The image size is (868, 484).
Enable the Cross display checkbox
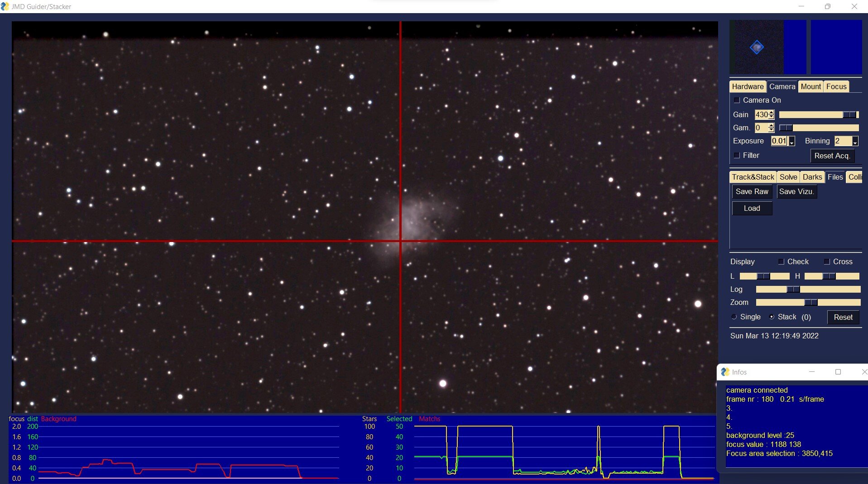click(827, 261)
